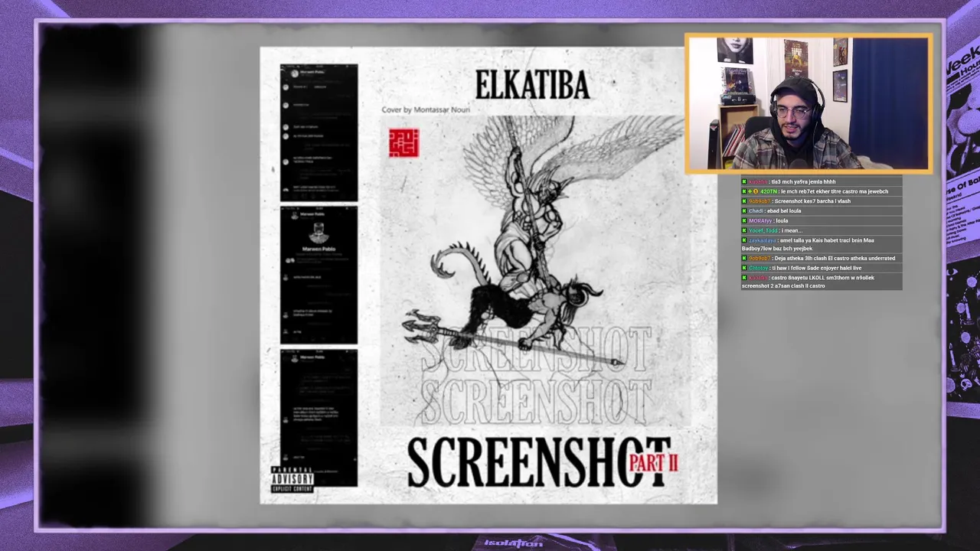The width and height of the screenshot is (980, 551).
Task: Click the Kick badge beside Yocef_Todd
Action: click(744, 230)
